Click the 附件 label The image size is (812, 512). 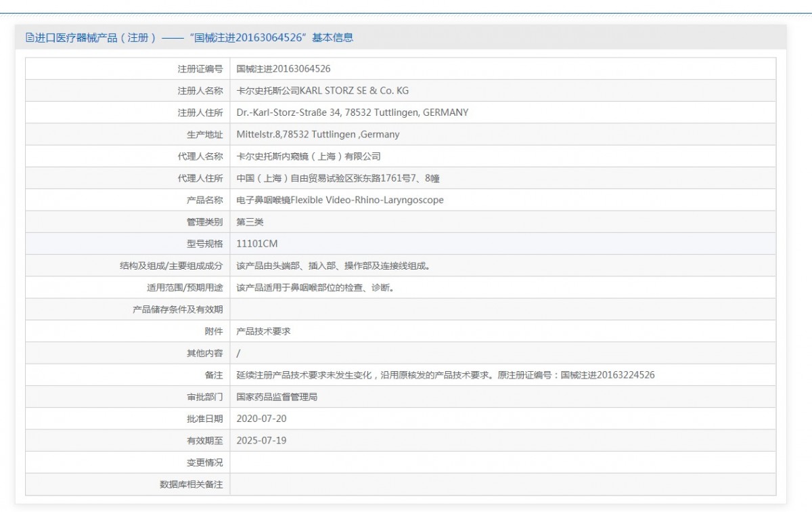(x=214, y=331)
